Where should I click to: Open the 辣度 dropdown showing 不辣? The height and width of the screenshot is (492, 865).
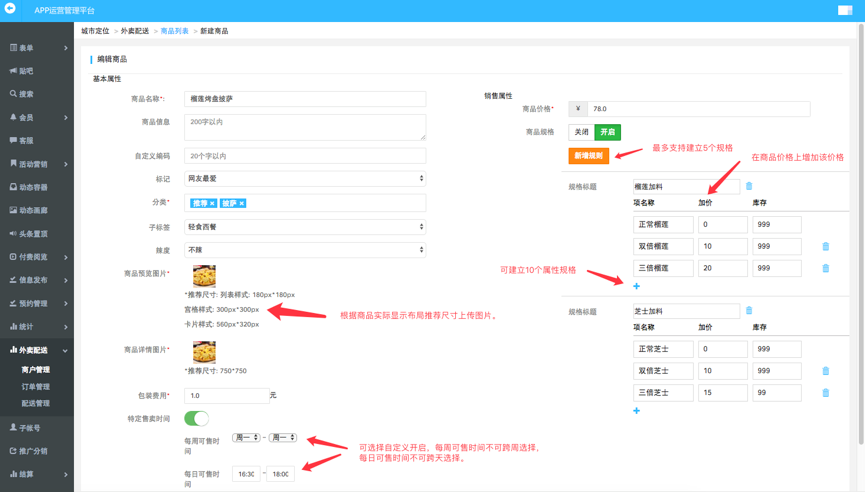coord(305,250)
